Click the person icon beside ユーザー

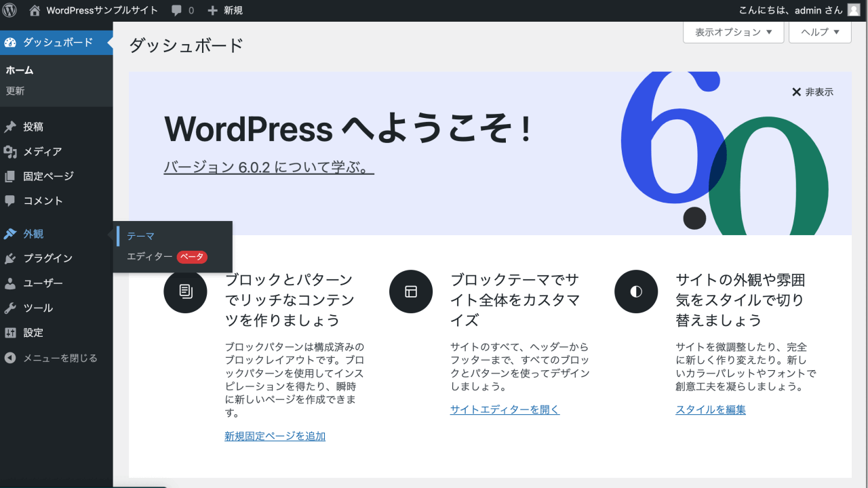(x=10, y=283)
